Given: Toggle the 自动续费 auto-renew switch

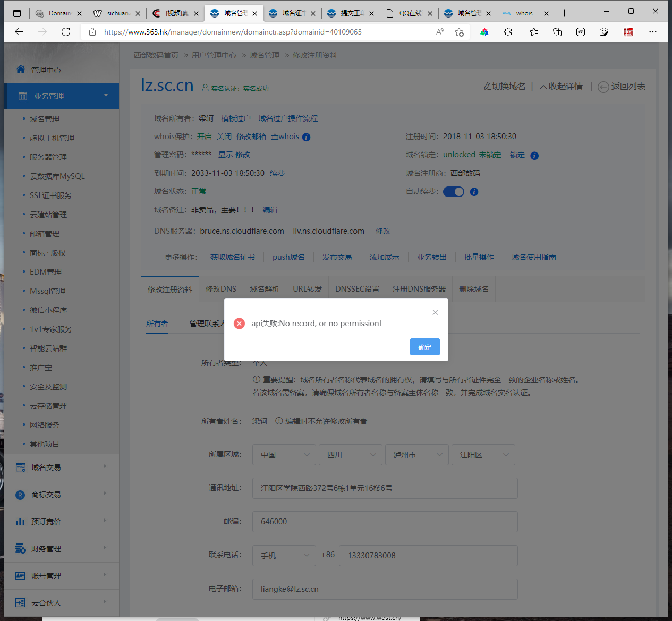Looking at the screenshot, I should coord(453,192).
